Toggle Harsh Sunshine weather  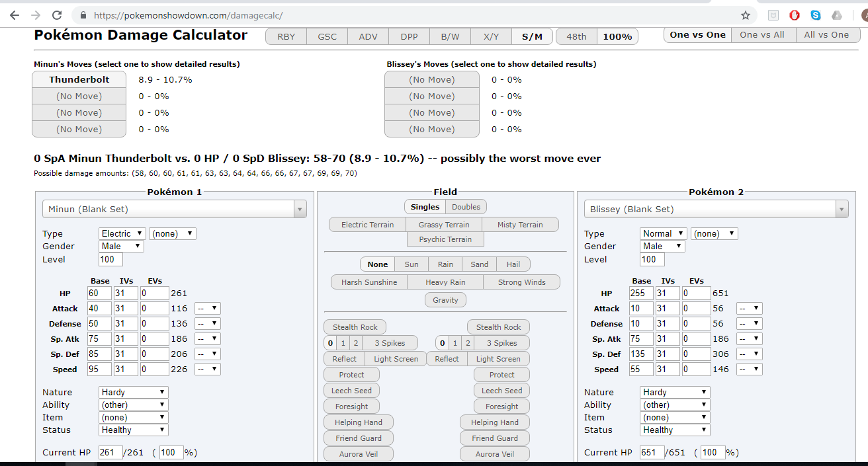pos(369,282)
